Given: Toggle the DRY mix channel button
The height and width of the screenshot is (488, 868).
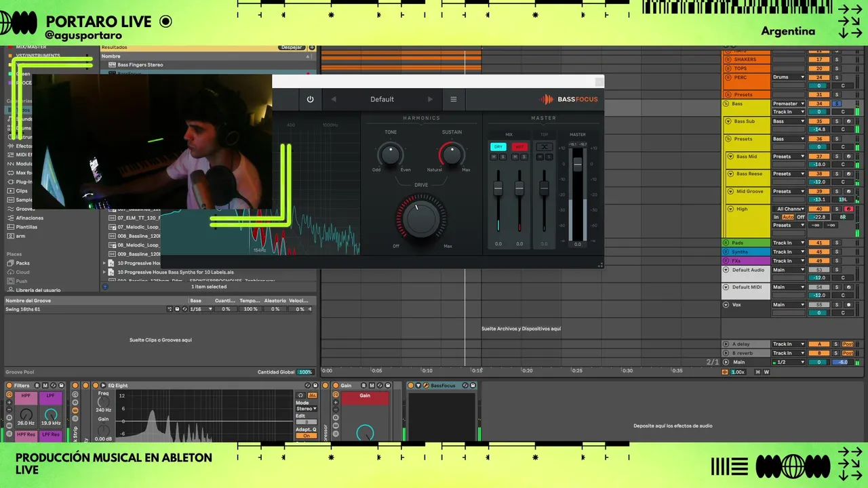Looking at the screenshot, I should (x=498, y=146).
